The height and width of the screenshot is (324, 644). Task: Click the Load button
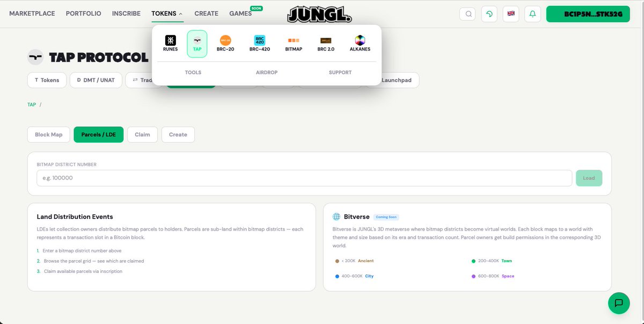click(x=589, y=178)
